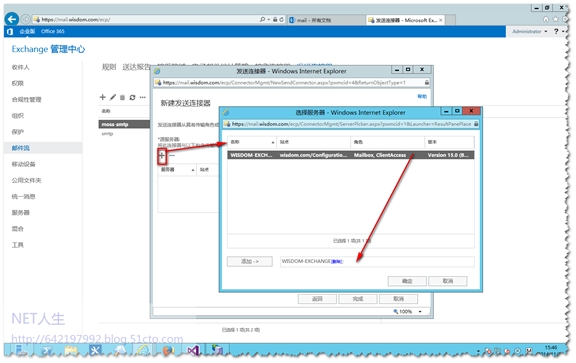Viewport: 576px width, 363px height.
Task: Select the WISDOM-EXCH... server row
Action: (350, 155)
